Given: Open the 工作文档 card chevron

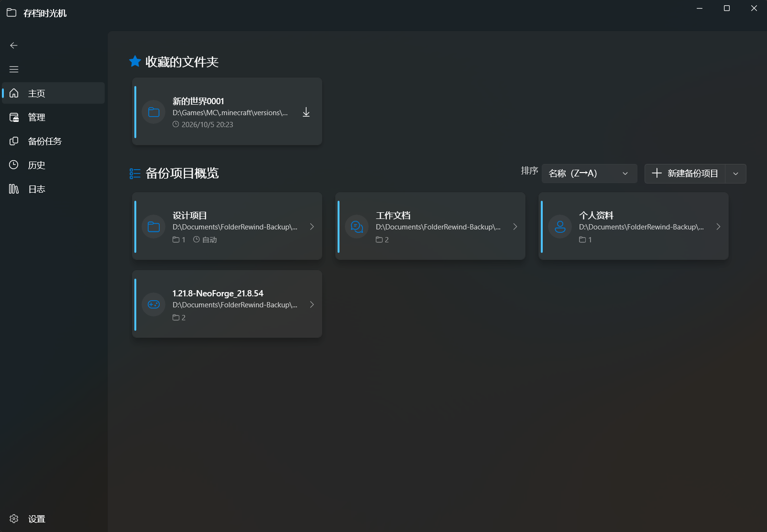Looking at the screenshot, I should pyautogui.click(x=515, y=227).
